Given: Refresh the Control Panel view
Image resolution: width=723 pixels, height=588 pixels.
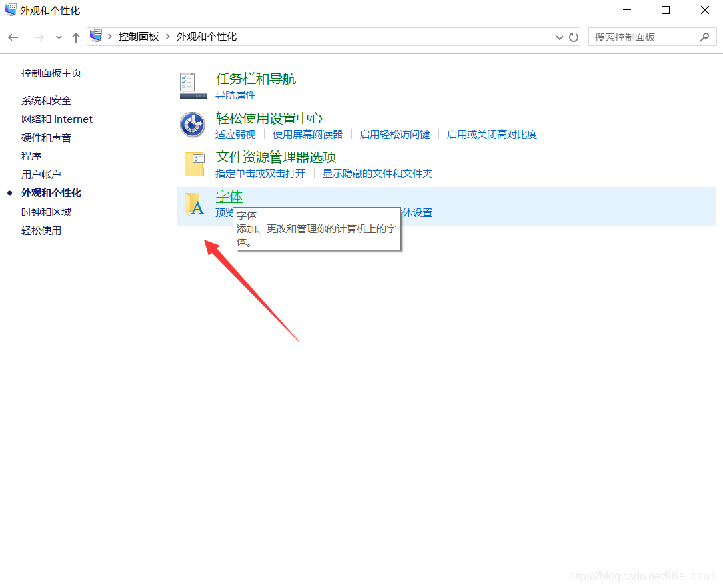Looking at the screenshot, I should click(574, 37).
